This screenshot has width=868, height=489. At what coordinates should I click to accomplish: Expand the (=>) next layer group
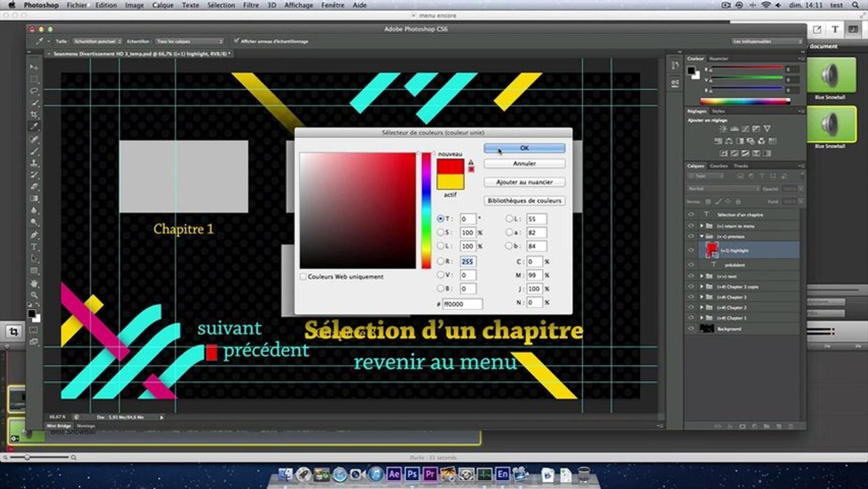pyautogui.click(x=702, y=276)
